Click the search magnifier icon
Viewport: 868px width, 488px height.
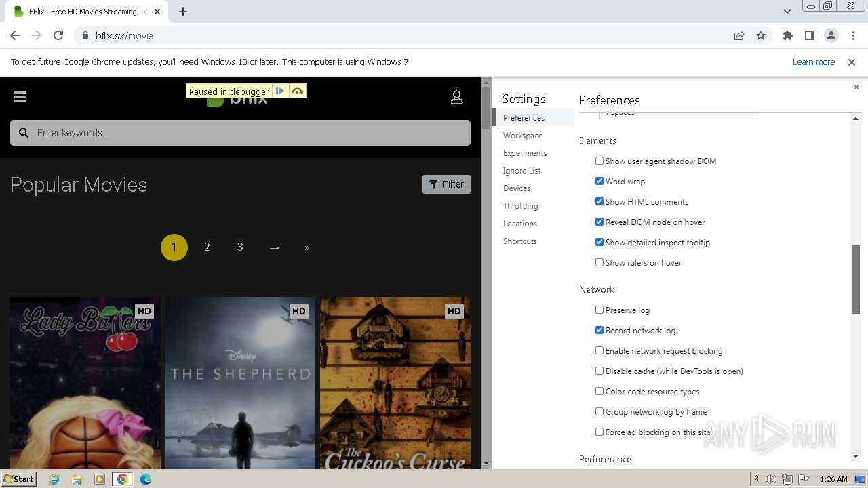(x=24, y=133)
